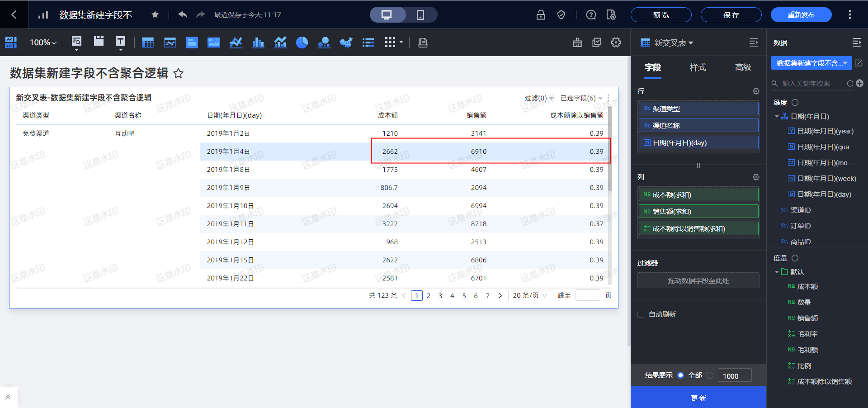Select 全部 result display radio button

pos(680,375)
